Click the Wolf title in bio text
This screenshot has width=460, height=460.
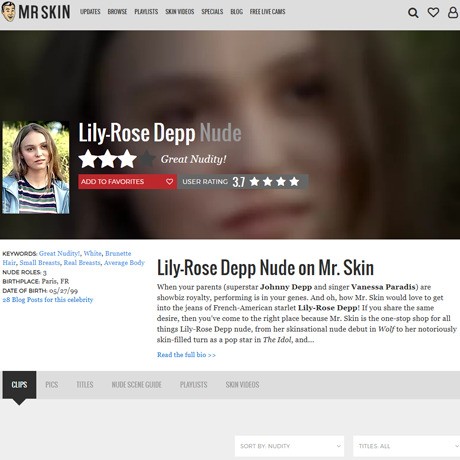[386, 329]
